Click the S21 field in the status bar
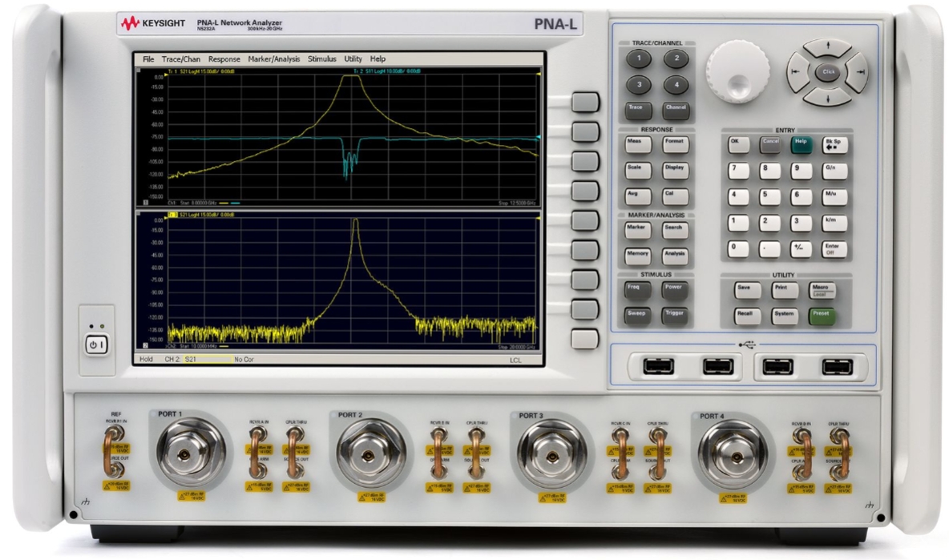Image resolution: width=949 pixels, height=560 pixels. (208, 359)
